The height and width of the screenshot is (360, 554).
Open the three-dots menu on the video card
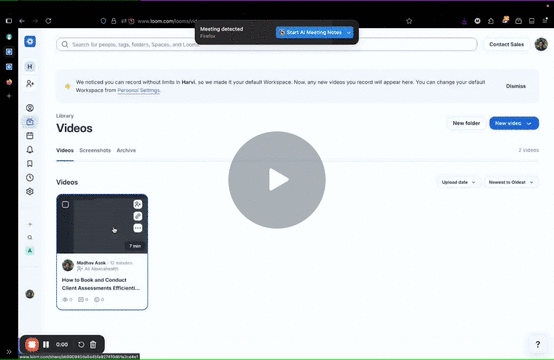pos(138,228)
